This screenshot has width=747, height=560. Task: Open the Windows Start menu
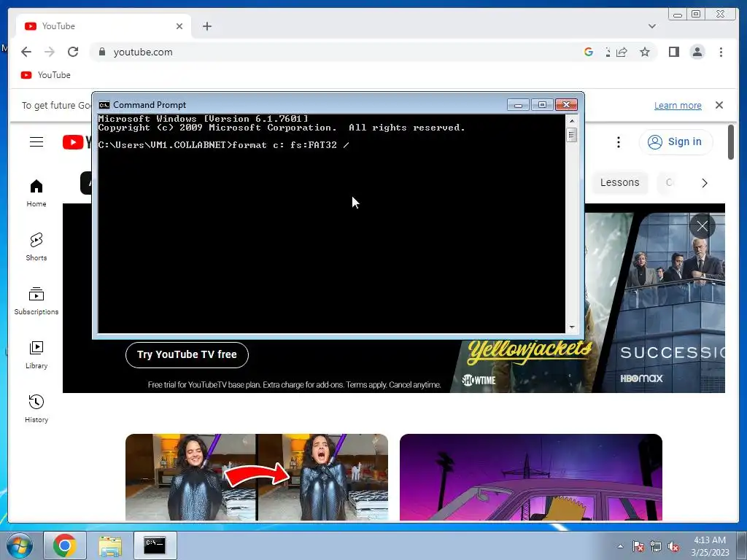pos(19,545)
